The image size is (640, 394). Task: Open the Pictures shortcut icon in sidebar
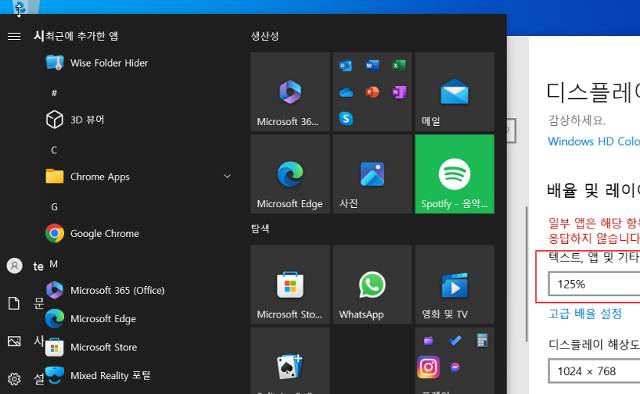(x=14, y=341)
